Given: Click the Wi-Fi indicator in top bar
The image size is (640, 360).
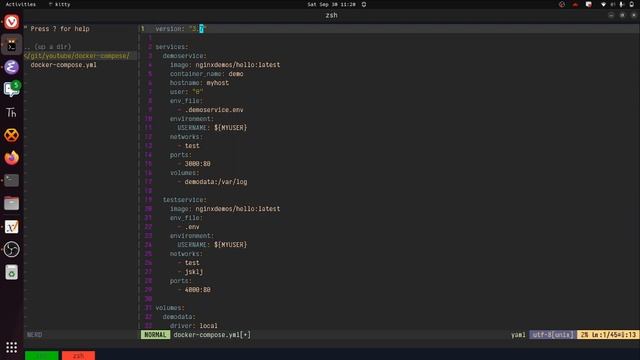Looking at the screenshot, I should (603, 4).
